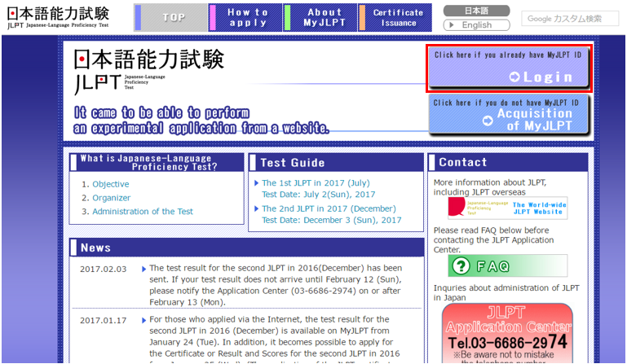The height and width of the screenshot is (364, 627).
Task: Click the Login button for MyJLPT ID
Action: pos(509,68)
